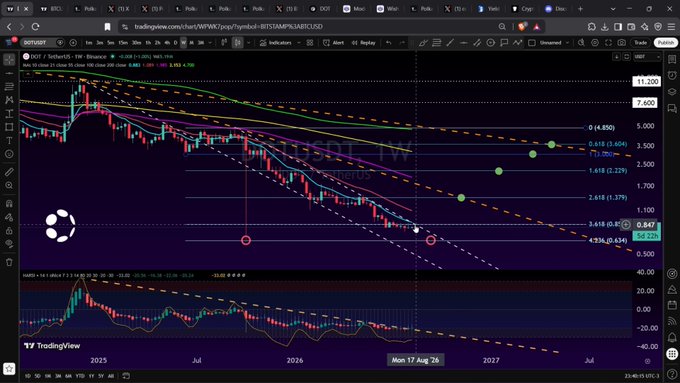Select the 1D date range
The height and width of the screenshot is (383, 680).
click(28, 376)
